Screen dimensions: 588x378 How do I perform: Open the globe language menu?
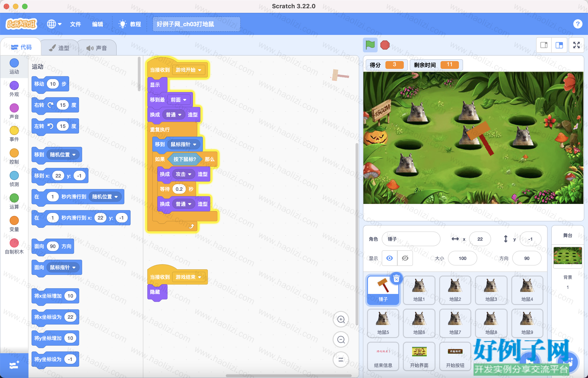54,24
